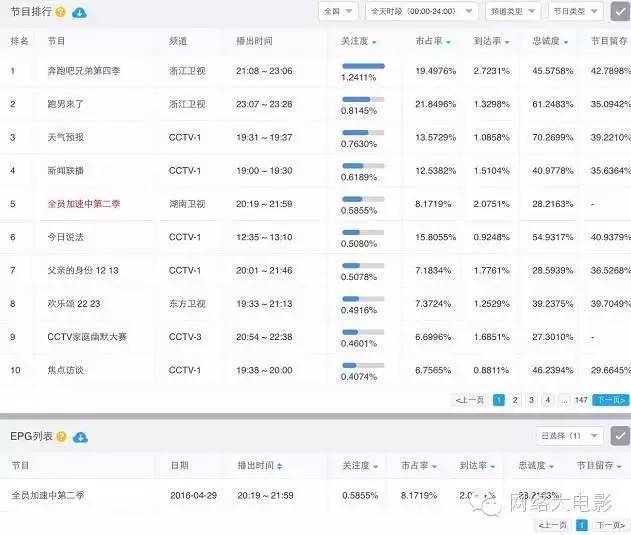
Task: Click the 关注度 bar for 跑男来了
Action: click(x=363, y=99)
